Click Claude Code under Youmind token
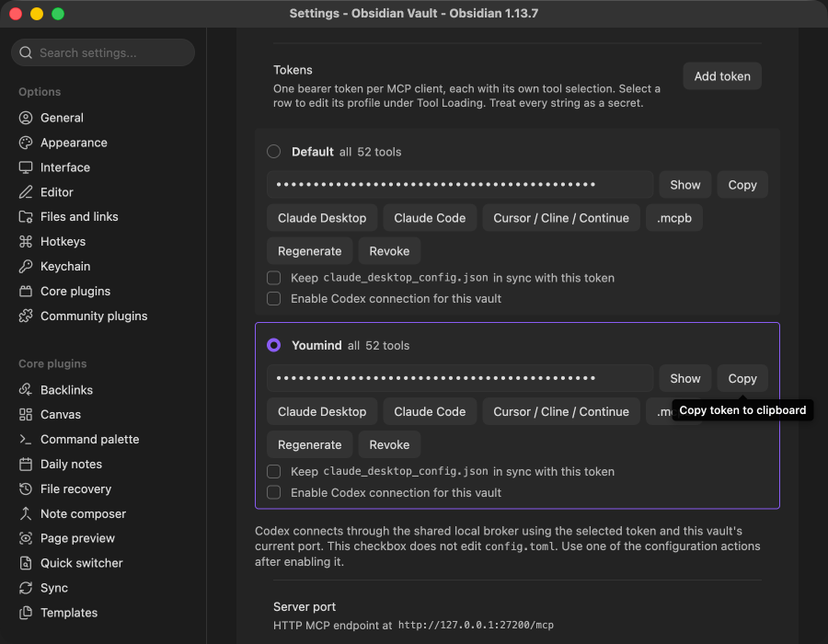828x644 pixels. coord(430,412)
